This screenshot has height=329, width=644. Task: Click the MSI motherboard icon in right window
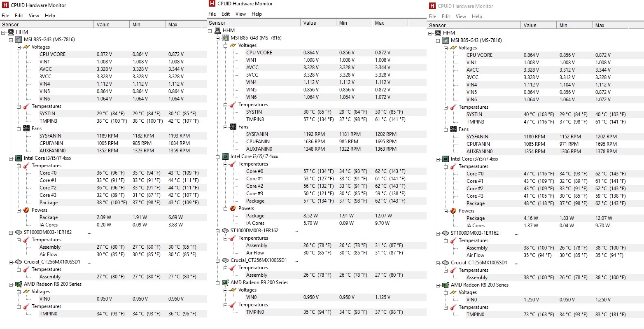(x=446, y=40)
